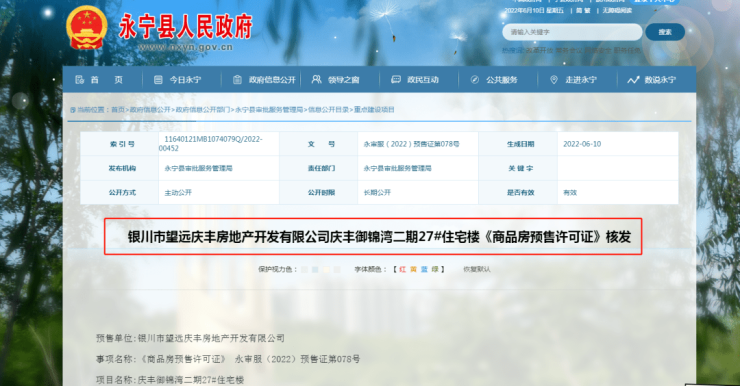Click the date text 2022年6月10日 星期五

coord(534,10)
